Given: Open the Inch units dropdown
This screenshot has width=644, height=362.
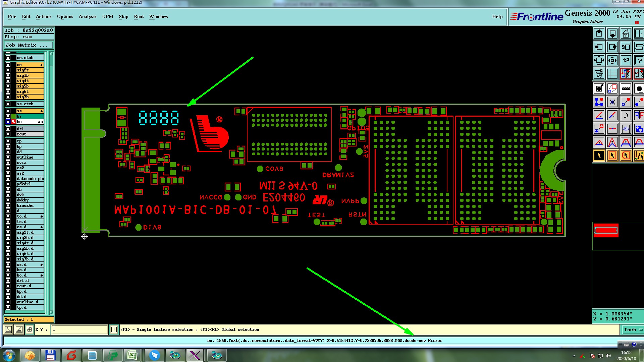Looking at the screenshot, I should tap(632, 329).
